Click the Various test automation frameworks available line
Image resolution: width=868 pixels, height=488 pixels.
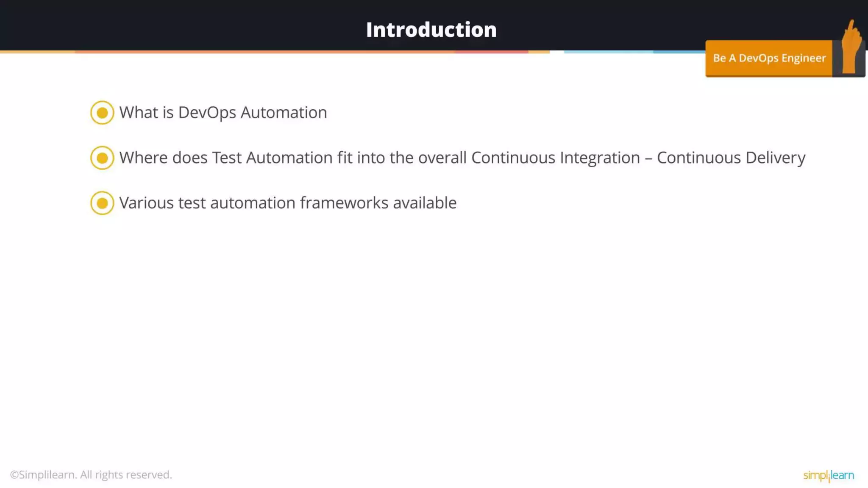tap(288, 203)
